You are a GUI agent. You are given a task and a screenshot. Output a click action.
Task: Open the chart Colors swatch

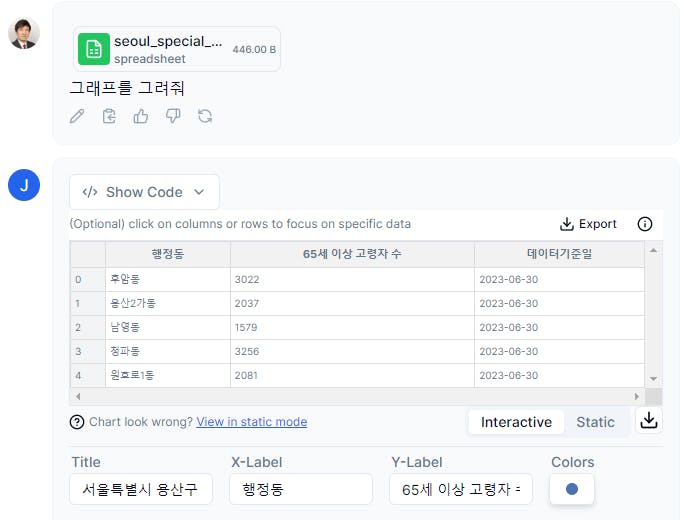point(572,489)
